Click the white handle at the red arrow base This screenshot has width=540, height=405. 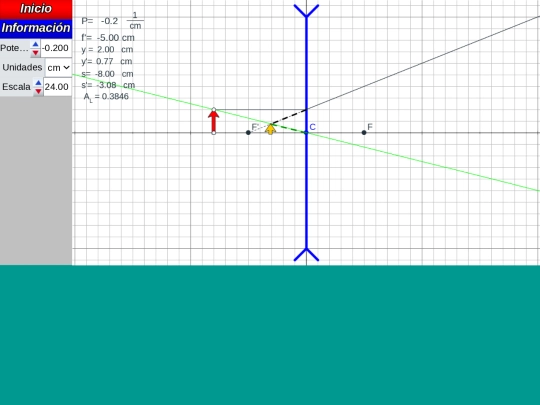pyautogui.click(x=214, y=133)
